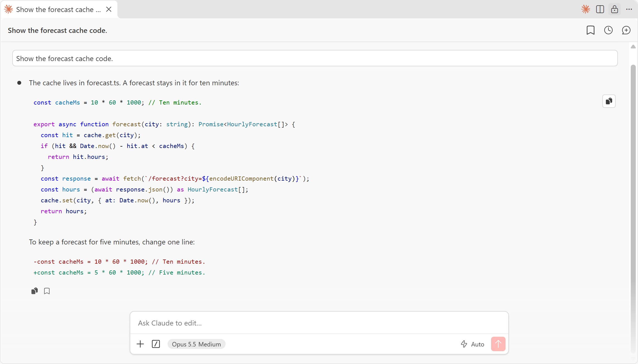Open the Opus 5.5 Medium model selector
638x364 pixels.
pos(196,344)
